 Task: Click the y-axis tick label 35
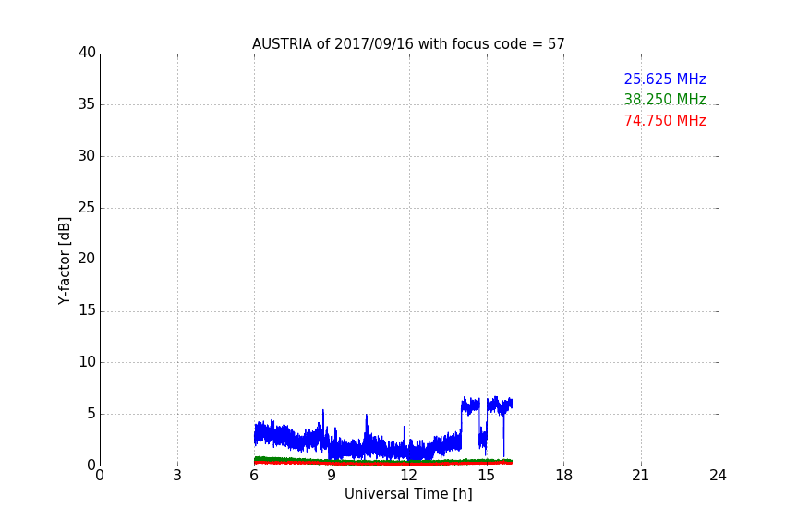pyautogui.click(x=87, y=104)
